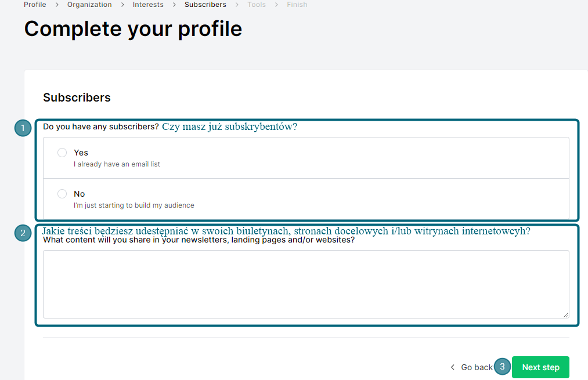Select the No radio button
This screenshot has width=588, height=380.
[x=62, y=194]
